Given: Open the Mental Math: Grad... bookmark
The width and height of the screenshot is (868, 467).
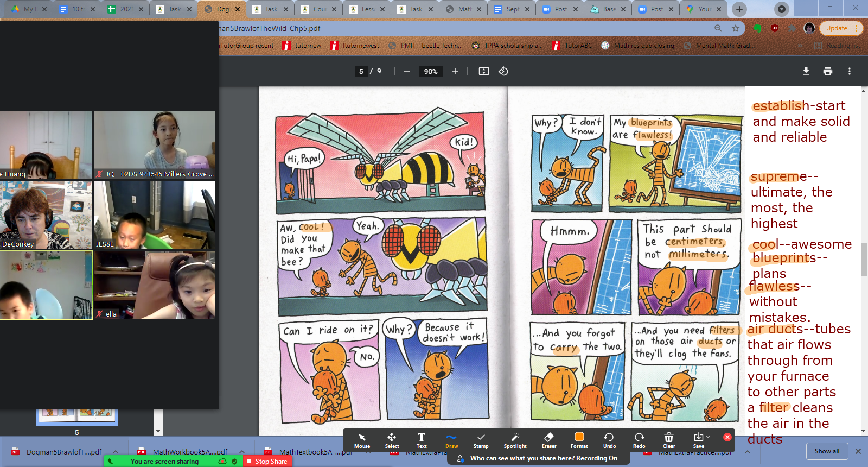Looking at the screenshot, I should [x=719, y=46].
